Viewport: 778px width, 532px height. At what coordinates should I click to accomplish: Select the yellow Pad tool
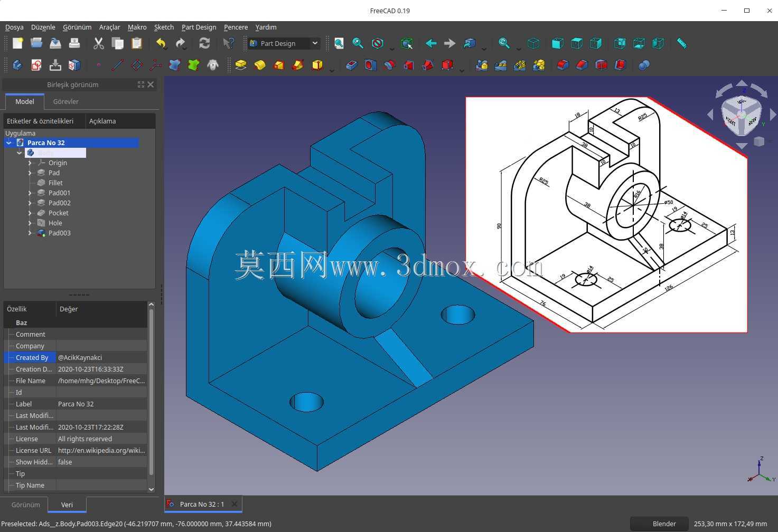tap(241, 65)
